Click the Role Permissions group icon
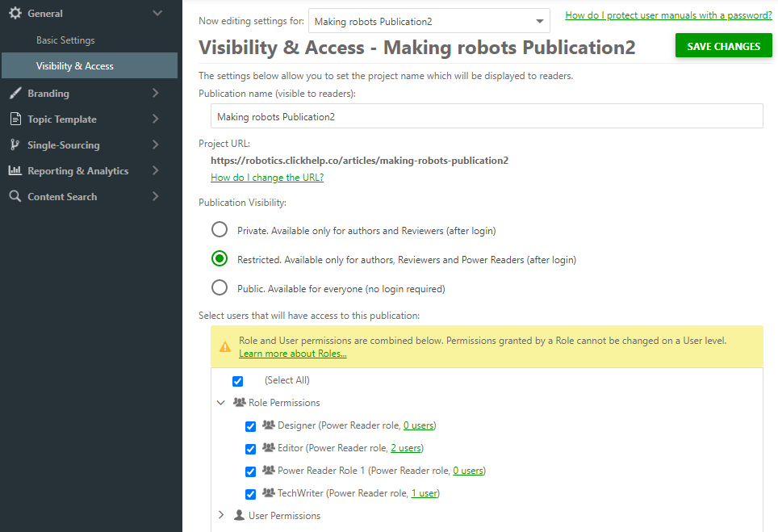This screenshot has width=778, height=532. [x=238, y=402]
